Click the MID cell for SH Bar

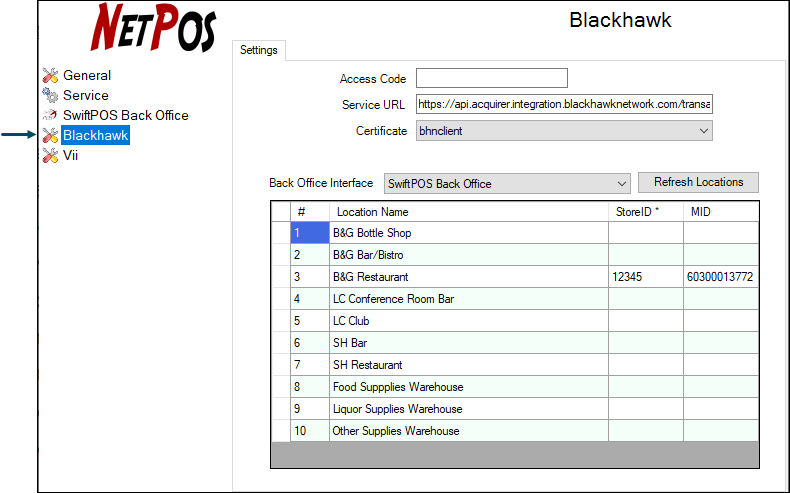[x=721, y=343]
